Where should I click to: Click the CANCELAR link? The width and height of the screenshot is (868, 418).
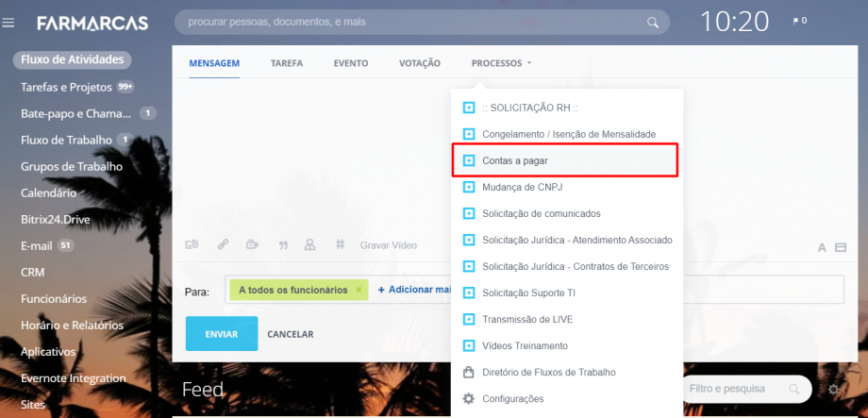290,334
